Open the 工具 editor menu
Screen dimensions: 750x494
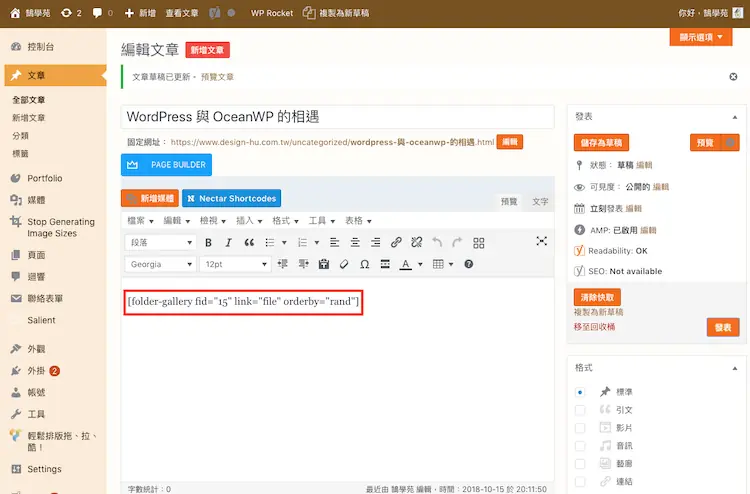point(321,220)
